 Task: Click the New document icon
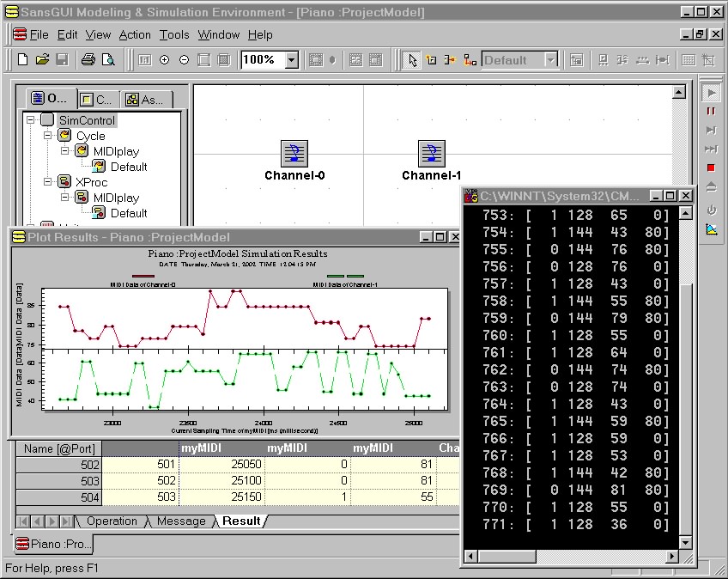23,60
